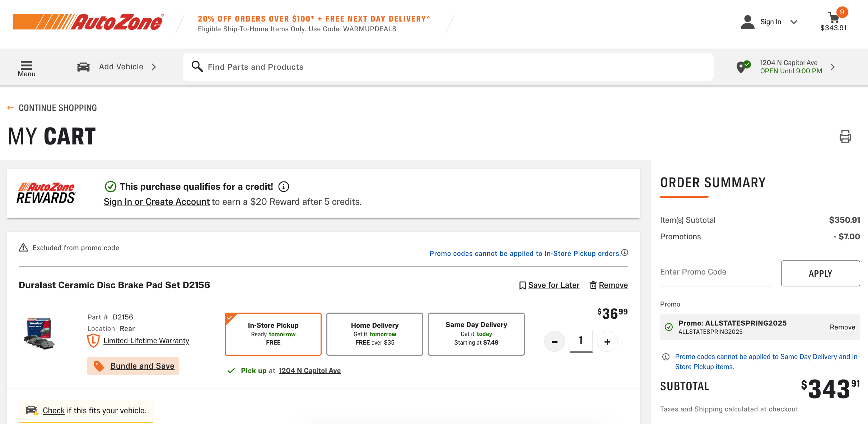
Task: Select Same Day Delivery option
Action: (x=476, y=334)
